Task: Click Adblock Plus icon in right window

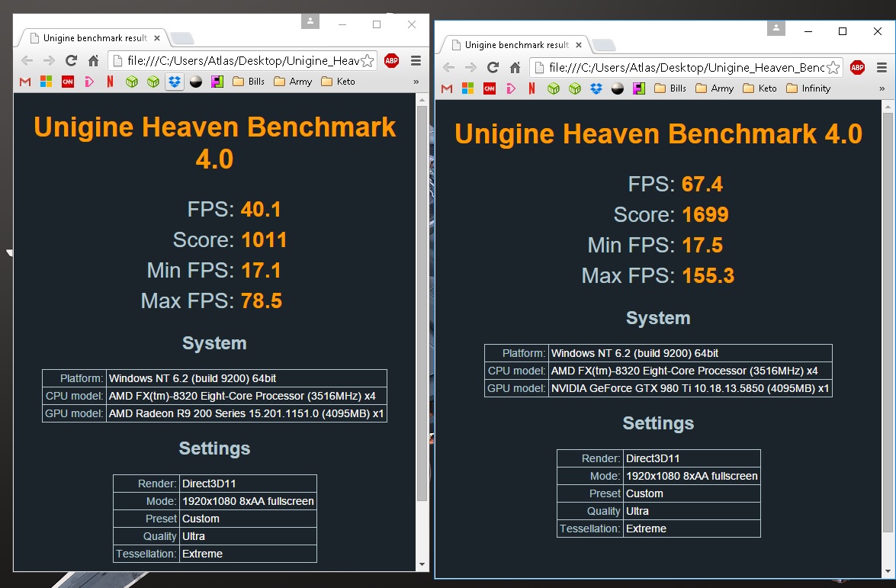Action: click(857, 67)
